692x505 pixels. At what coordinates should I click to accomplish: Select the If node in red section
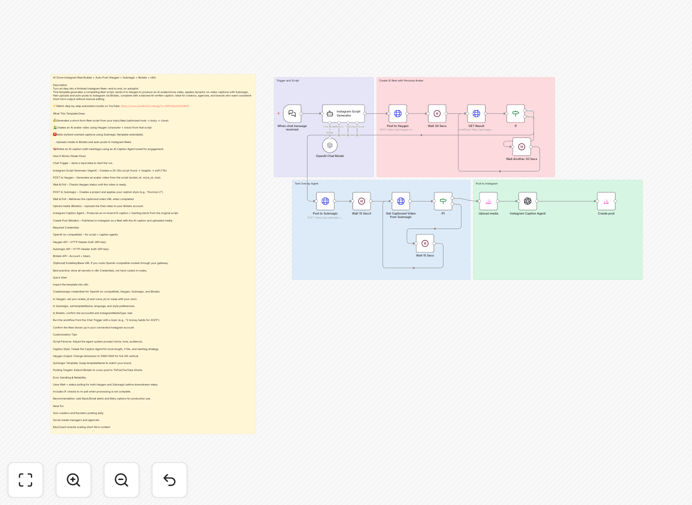point(515,113)
